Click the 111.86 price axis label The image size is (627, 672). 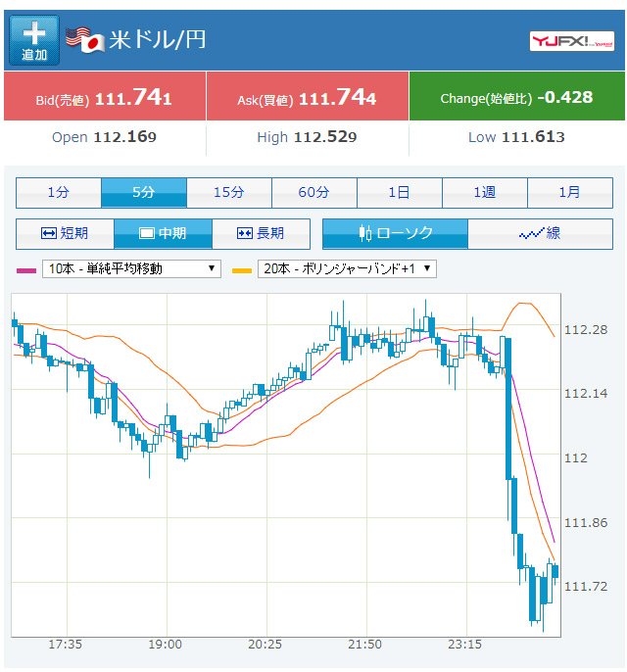586,523
